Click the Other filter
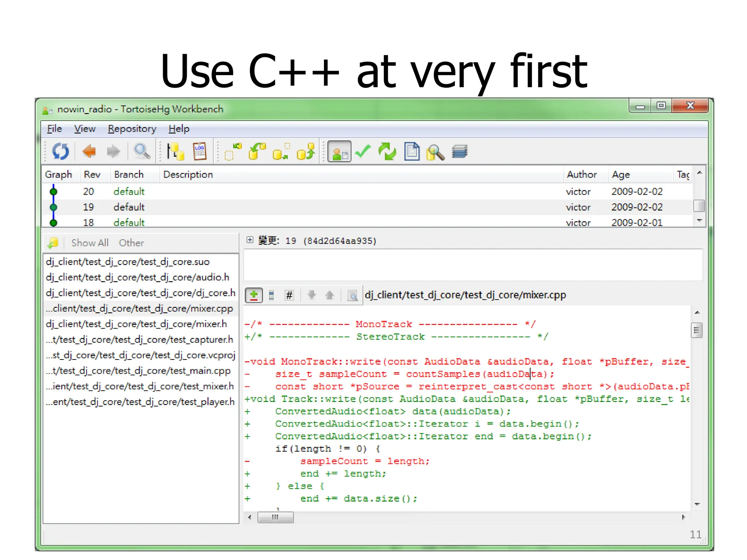Viewport: 747px width, 560px height. pyautogui.click(x=131, y=243)
